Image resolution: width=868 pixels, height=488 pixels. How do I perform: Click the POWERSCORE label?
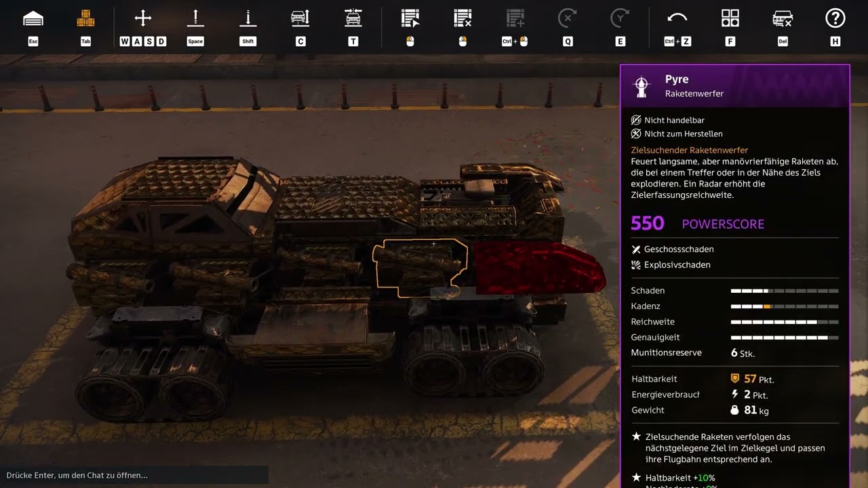tap(723, 224)
